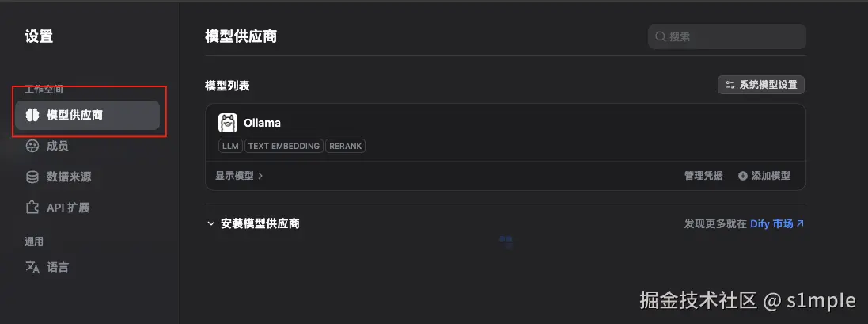The width and height of the screenshot is (868, 324).
Task: Click the face icon next to 成员
Action: pyautogui.click(x=32, y=146)
